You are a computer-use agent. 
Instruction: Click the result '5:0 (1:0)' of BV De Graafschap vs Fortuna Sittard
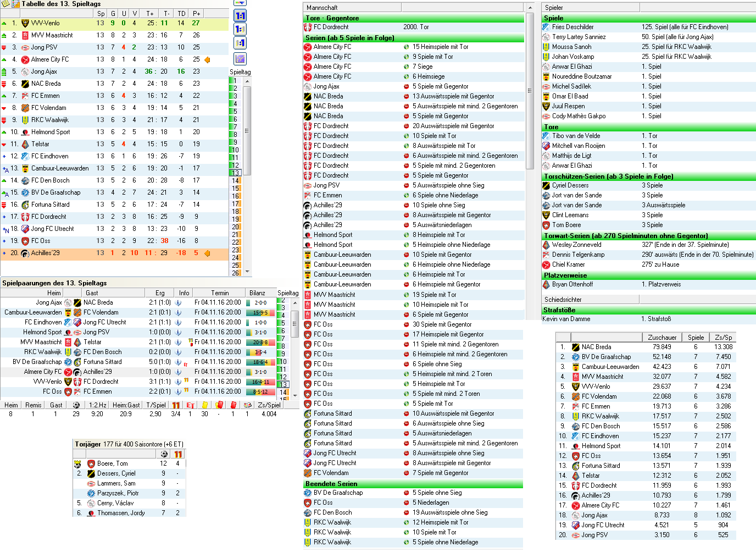click(159, 362)
